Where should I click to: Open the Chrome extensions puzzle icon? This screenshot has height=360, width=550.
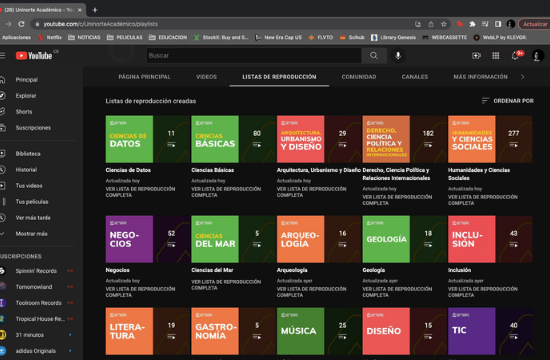(x=472, y=24)
